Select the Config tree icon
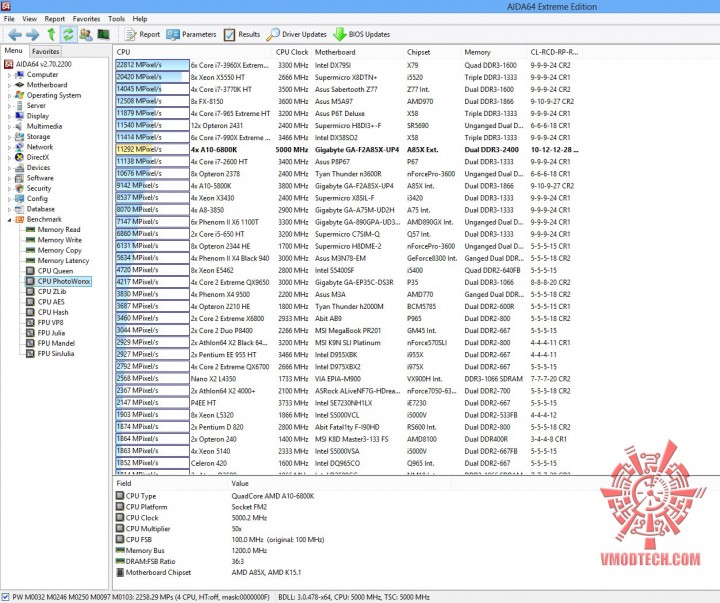720x603 pixels. point(19,198)
